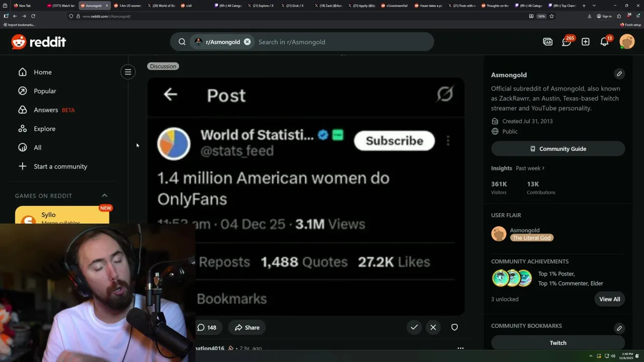The width and height of the screenshot is (644, 362).
Task: Open moderator shield actions on post
Action: (454, 327)
